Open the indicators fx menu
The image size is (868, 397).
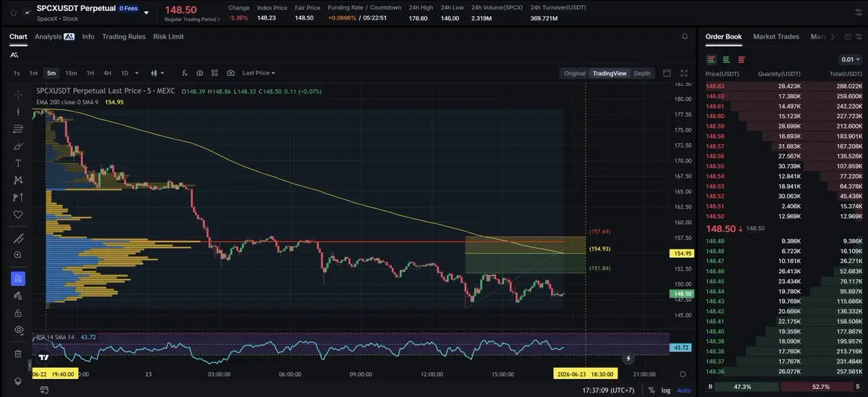point(185,73)
